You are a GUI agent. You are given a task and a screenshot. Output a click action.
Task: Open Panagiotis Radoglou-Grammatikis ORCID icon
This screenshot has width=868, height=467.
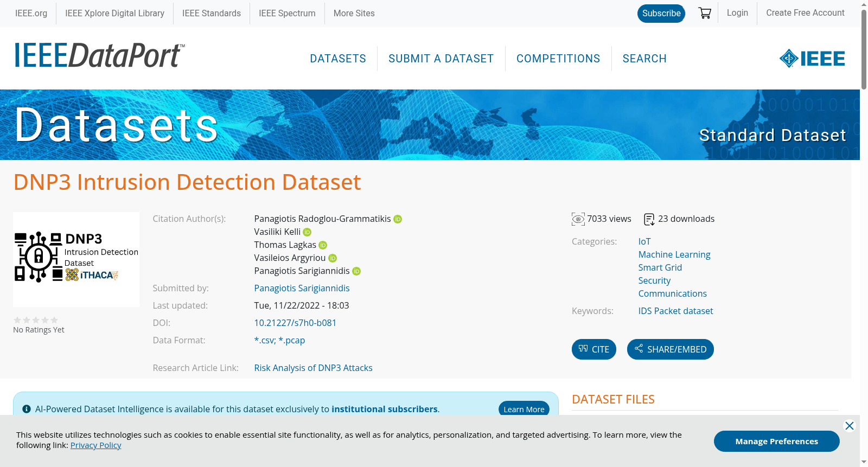398,219
